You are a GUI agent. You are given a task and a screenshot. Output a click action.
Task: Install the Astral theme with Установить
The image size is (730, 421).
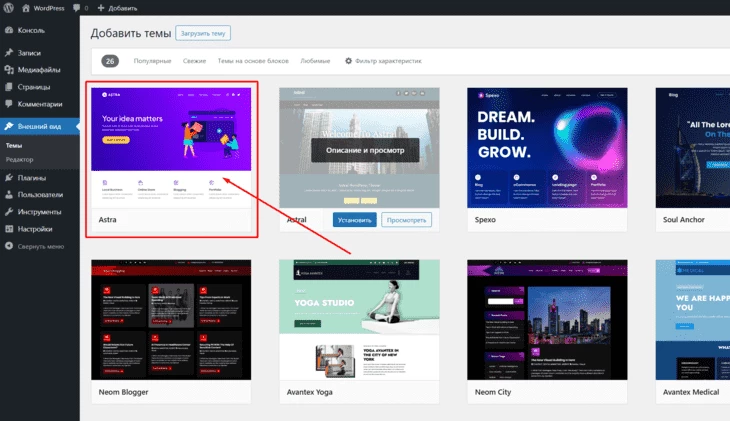coord(354,220)
